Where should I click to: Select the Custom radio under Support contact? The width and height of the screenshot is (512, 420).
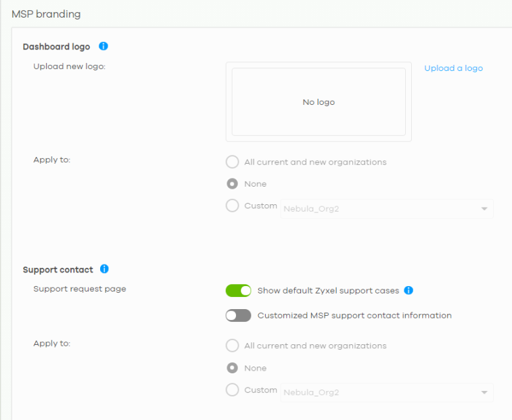(x=233, y=390)
